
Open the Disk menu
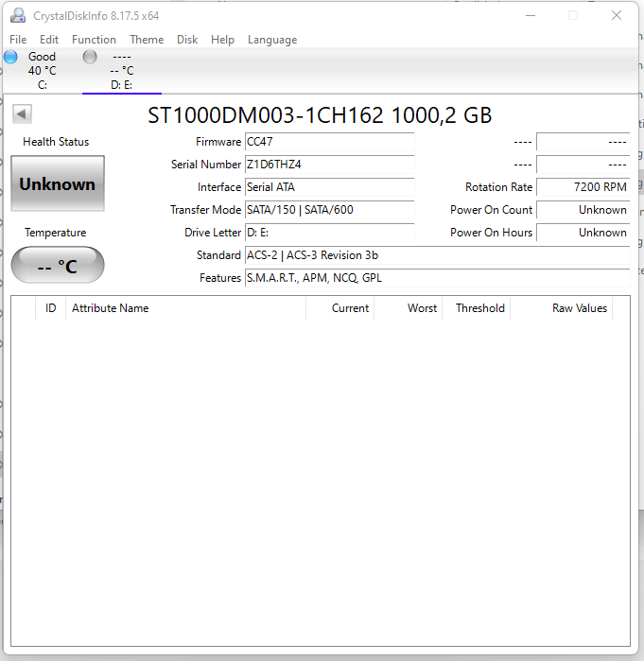187,40
